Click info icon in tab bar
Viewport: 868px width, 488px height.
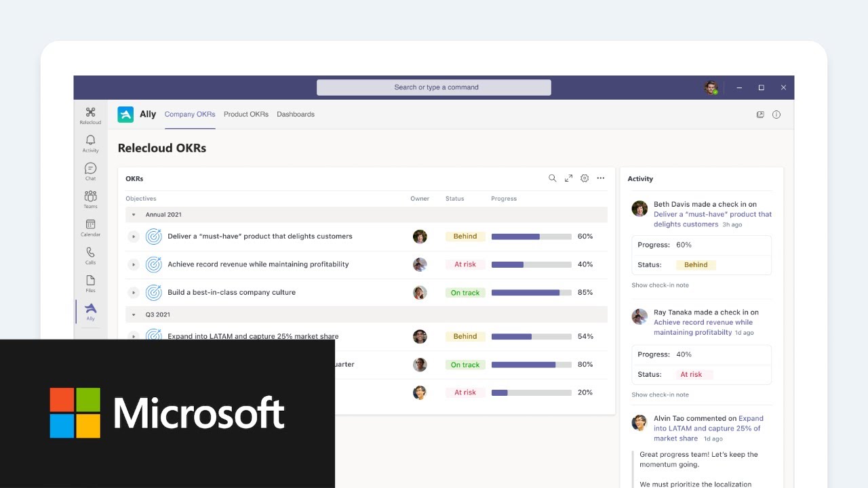coord(776,115)
